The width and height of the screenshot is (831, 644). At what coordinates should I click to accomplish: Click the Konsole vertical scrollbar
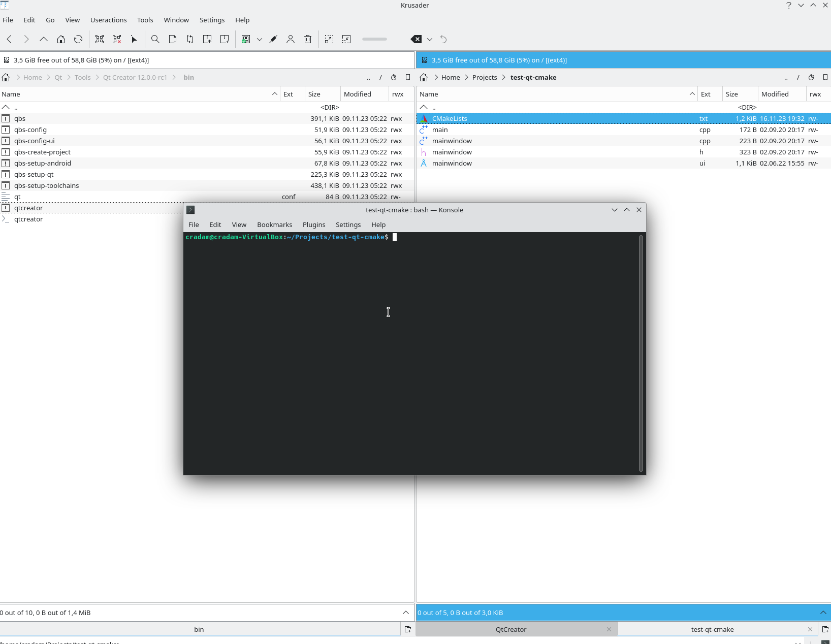(x=641, y=353)
